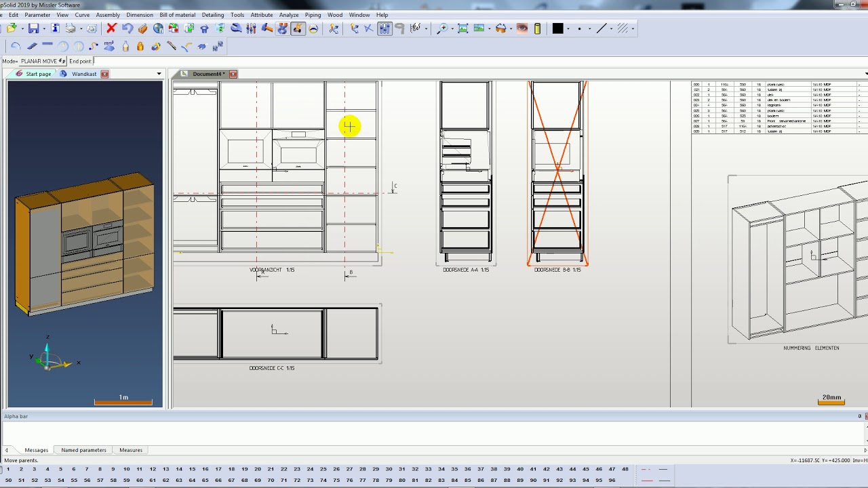Click the hatching pattern icon
Viewport: 868px width, 488px height.
pyautogui.click(x=622, y=28)
